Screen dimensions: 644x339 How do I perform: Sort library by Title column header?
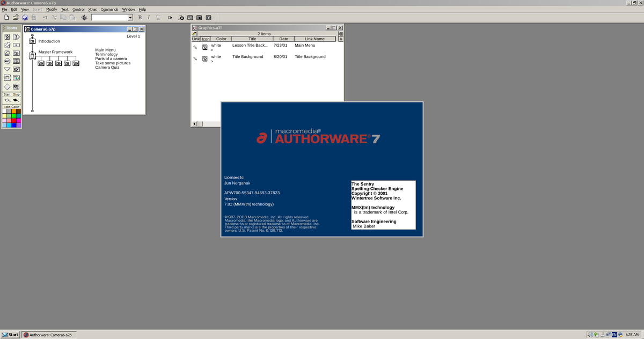(252, 39)
